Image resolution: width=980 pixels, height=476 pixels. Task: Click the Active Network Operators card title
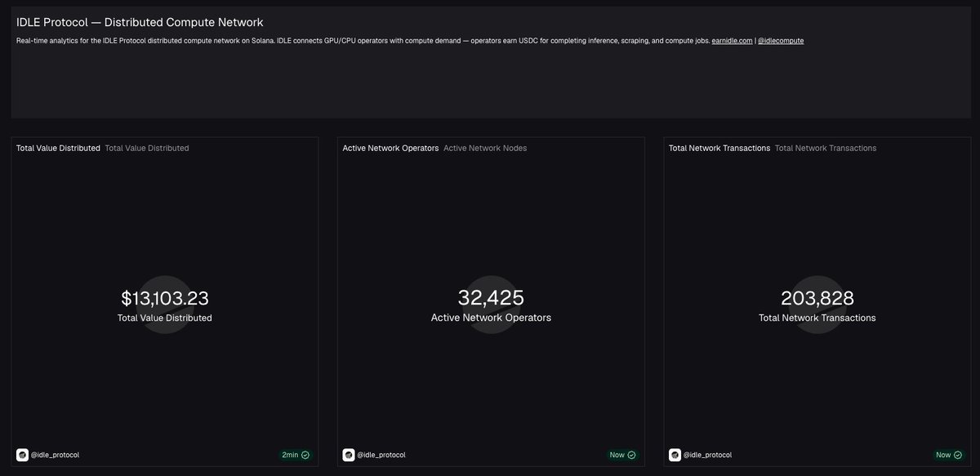(x=390, y=149)
